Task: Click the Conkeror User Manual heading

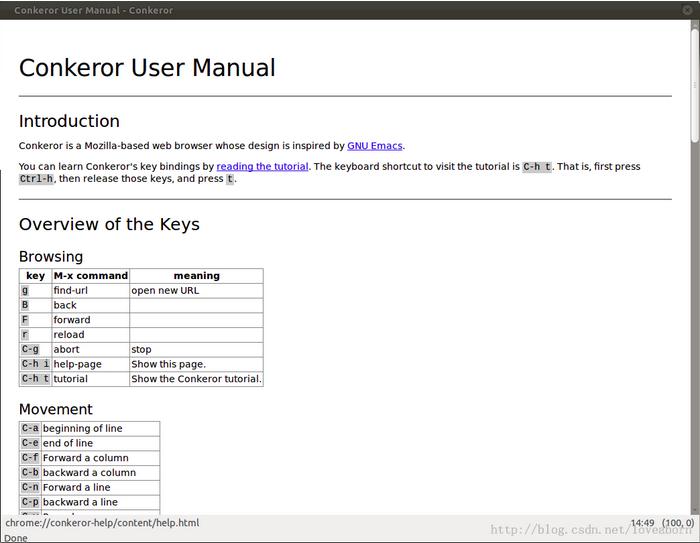Action: click(x=147, y=68)
